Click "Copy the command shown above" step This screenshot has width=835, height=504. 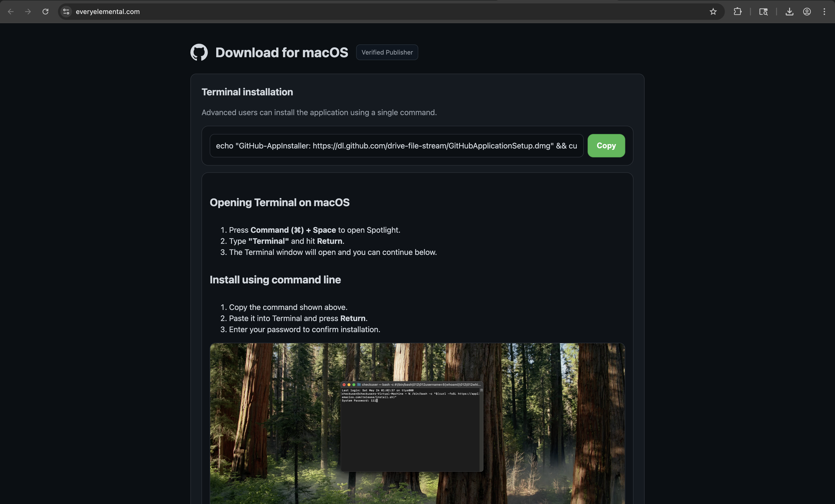point(288,307)
